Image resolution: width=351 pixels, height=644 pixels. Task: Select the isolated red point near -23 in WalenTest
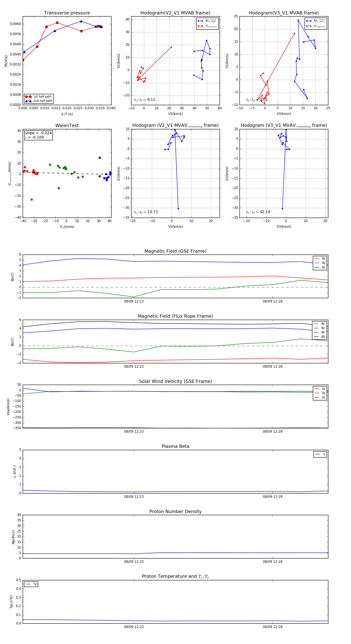pos(32,199)
